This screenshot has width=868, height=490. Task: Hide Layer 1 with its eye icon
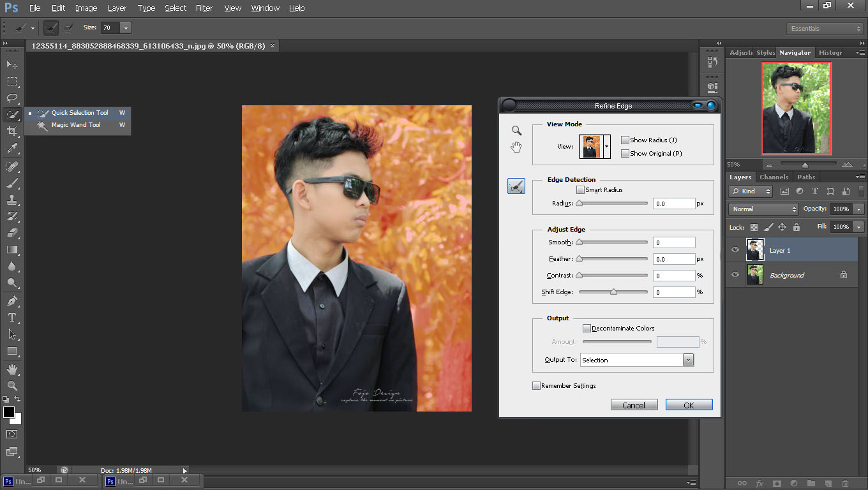pyautogui.click(x=735, y=250)
